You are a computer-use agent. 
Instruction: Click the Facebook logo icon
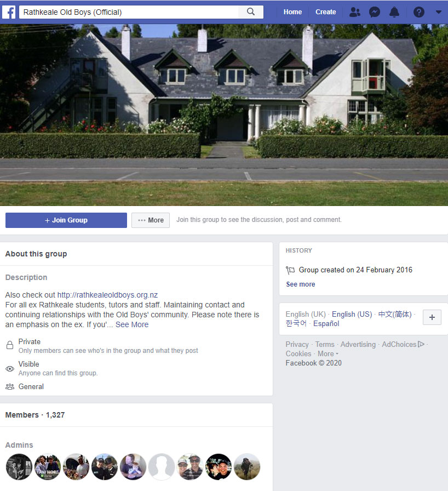[9, 12]
